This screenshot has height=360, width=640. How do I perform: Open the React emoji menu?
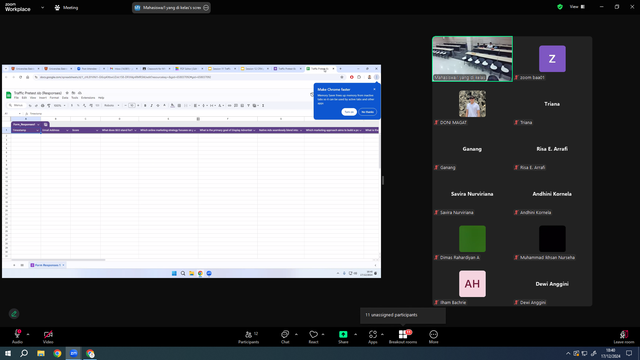[313, 337]
